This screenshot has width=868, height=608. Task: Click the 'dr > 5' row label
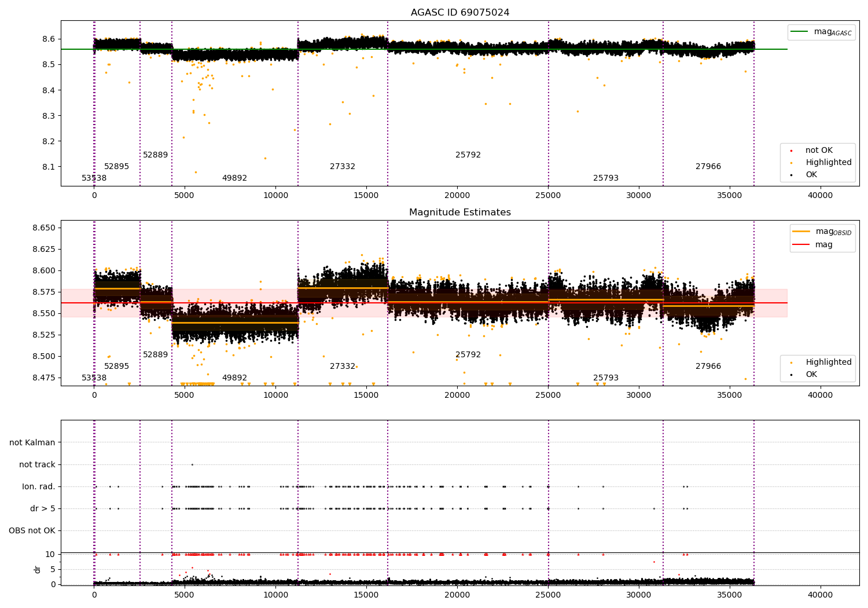tap(43, 509)
